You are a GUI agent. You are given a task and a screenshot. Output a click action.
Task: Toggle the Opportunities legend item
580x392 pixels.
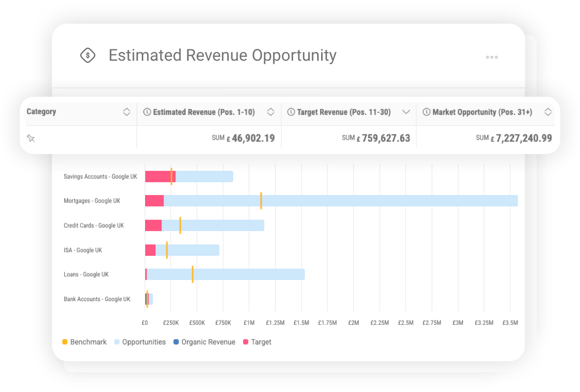[140, 342]
